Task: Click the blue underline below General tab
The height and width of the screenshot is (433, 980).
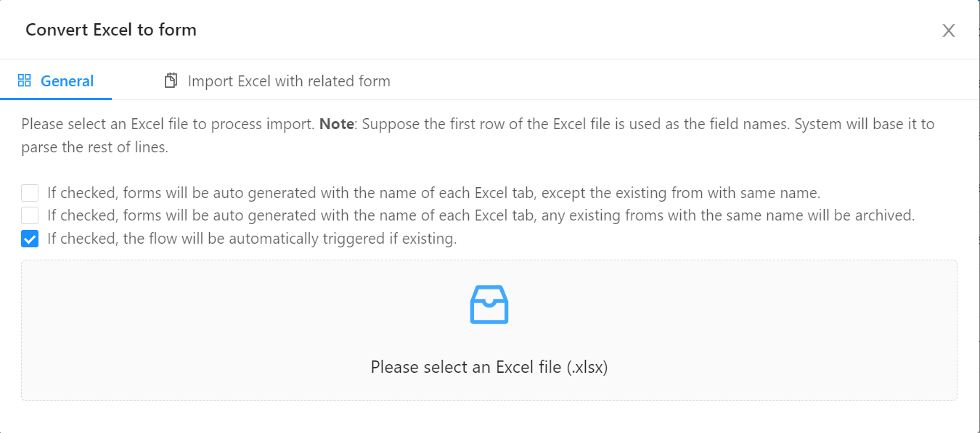Action: [x=56, y=99]
